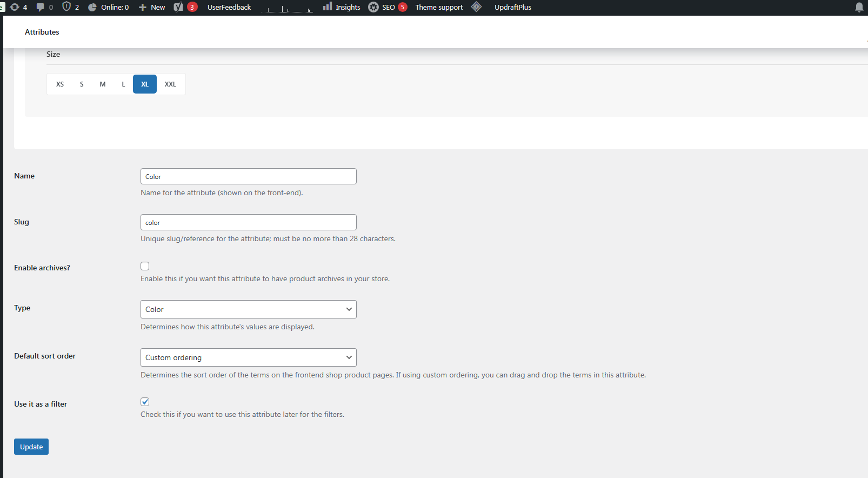Open the UserFeedback menu
This screenshot has height=478, width=868.
[x=229, y=7]
